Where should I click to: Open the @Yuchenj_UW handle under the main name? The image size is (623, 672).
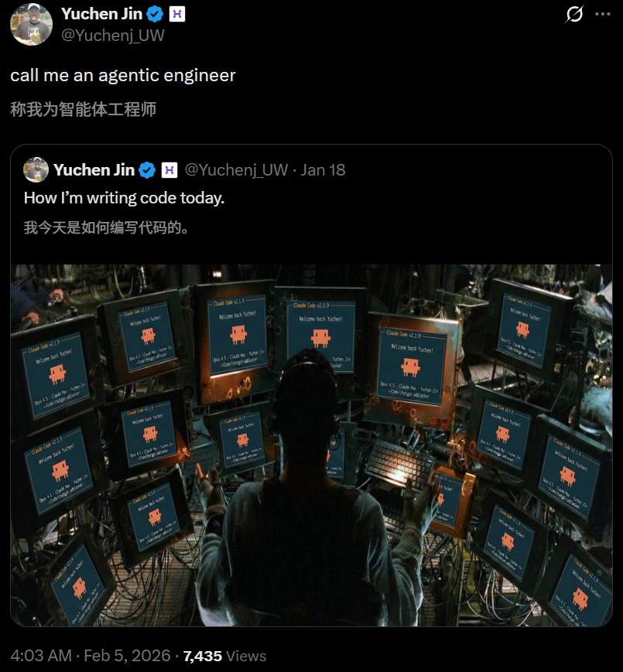(x=113, y=35)
